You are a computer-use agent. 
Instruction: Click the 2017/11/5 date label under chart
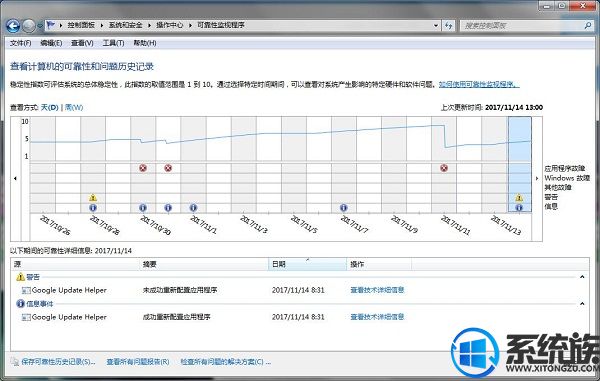pyautogui.click(x=304, y=225)
